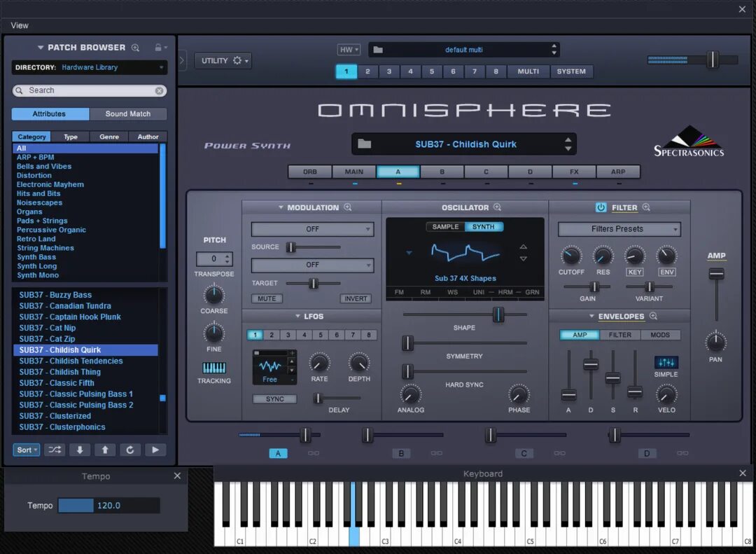This screenshot has height=554, width=756.
Task: Toggle filter KEY button
Action: [x=635, y=272]
